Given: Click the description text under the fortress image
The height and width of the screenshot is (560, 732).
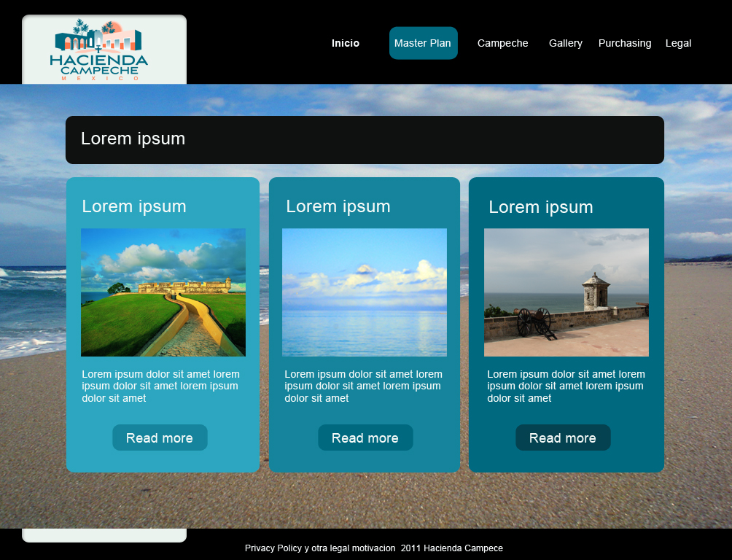Looking at the screenshot, I should [160, 386].
